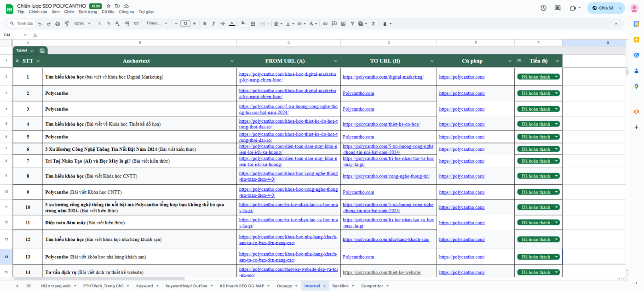Open the functions sigma menu
Screen dimensions: 644x291
coord(373,23)
